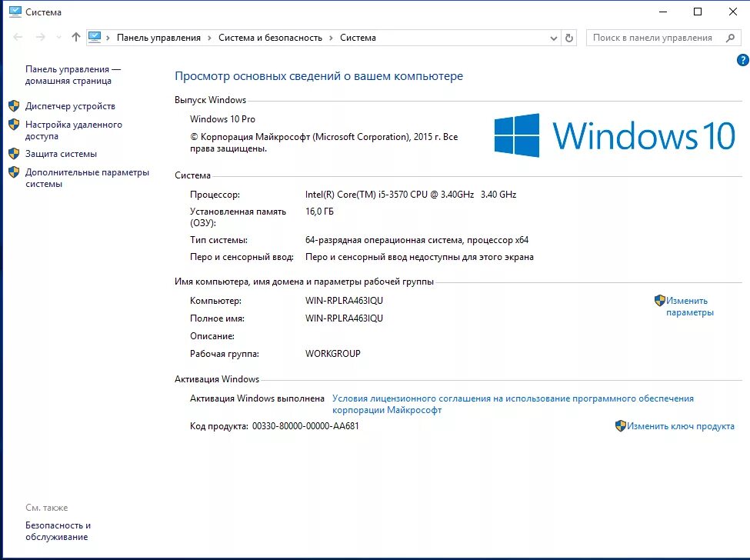Click shield icon beside Дополнительные параметры системы
The image size is (750, 560).
(x=14, y=172)
